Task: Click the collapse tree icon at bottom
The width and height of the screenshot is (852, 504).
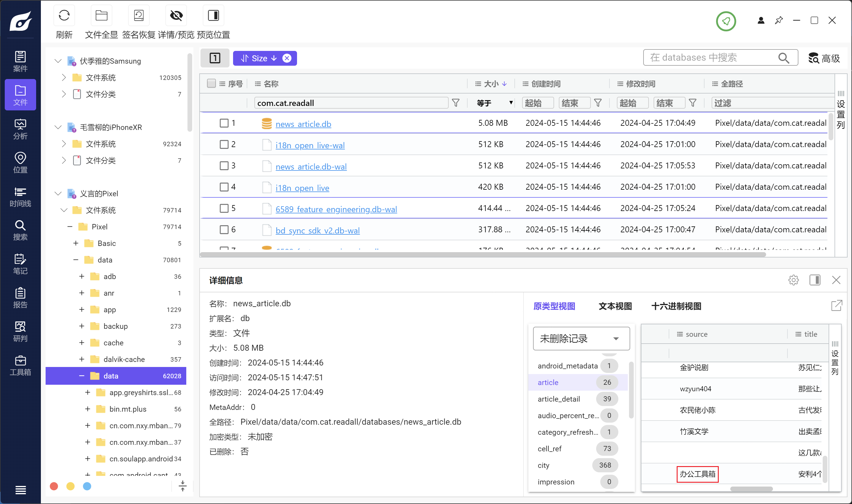Action: (182, 486)
